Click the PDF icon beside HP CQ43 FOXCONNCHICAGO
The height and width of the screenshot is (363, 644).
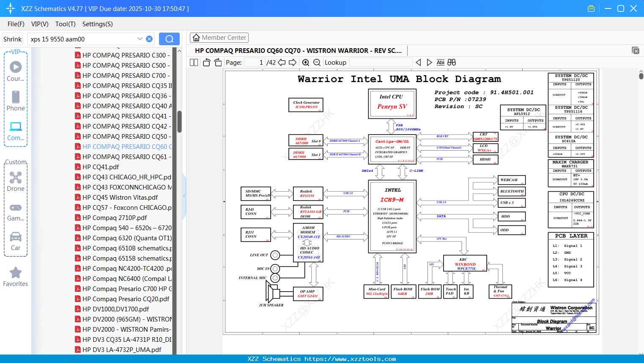[78, 187]
